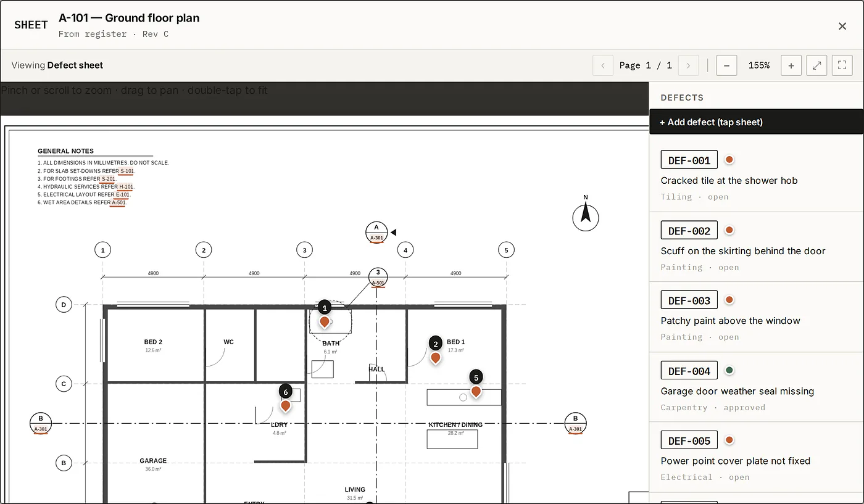Open the DEF-001 cracked tile defect
The width and height of the screenshot is (864, 504).
(x=756, y=176)
